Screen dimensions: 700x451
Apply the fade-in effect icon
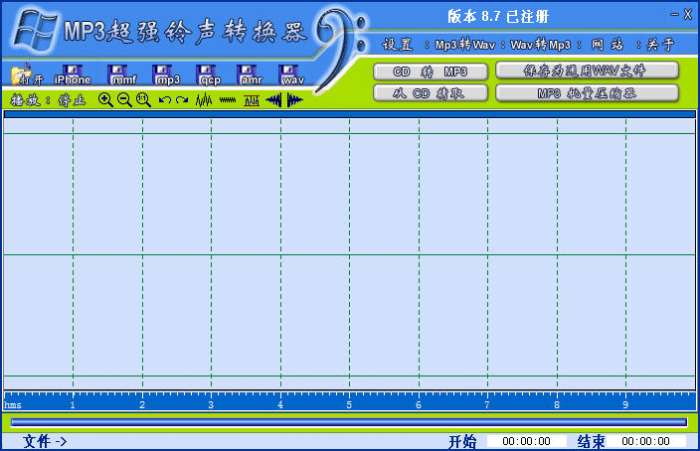274,100
